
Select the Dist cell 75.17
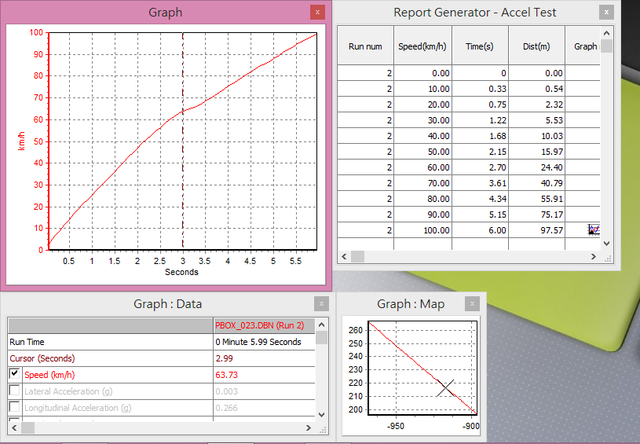(537, 214)
